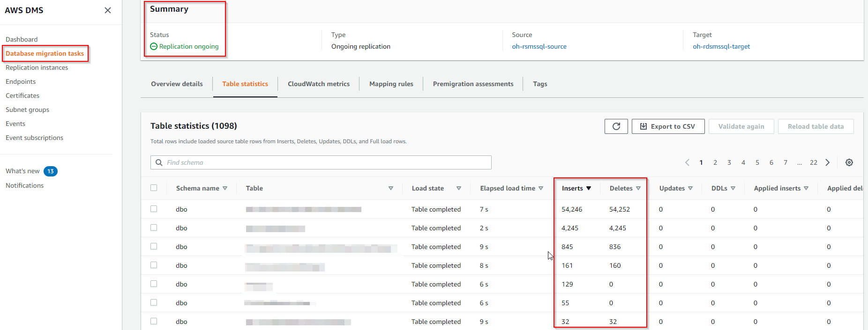
Task: Sort by Updates column arrow
Action: click(x=690, y=188)
